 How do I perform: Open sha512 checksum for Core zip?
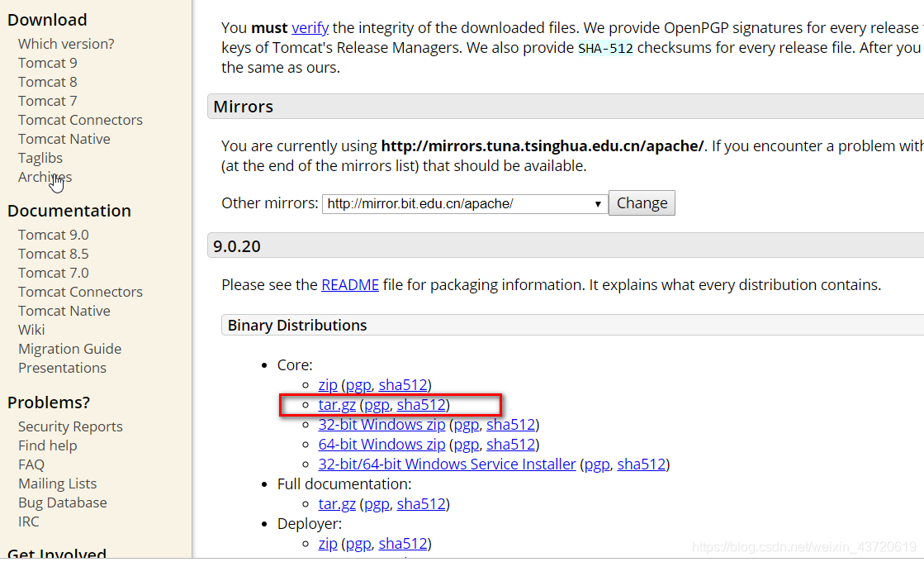pos(402,385)
